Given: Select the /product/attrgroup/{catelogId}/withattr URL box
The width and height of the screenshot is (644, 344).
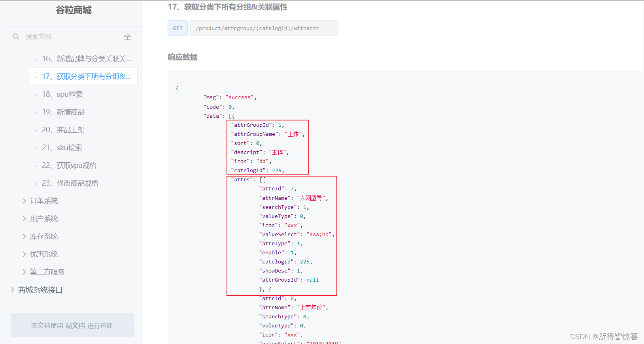Looking at the screenshot, I should point(264,28).
